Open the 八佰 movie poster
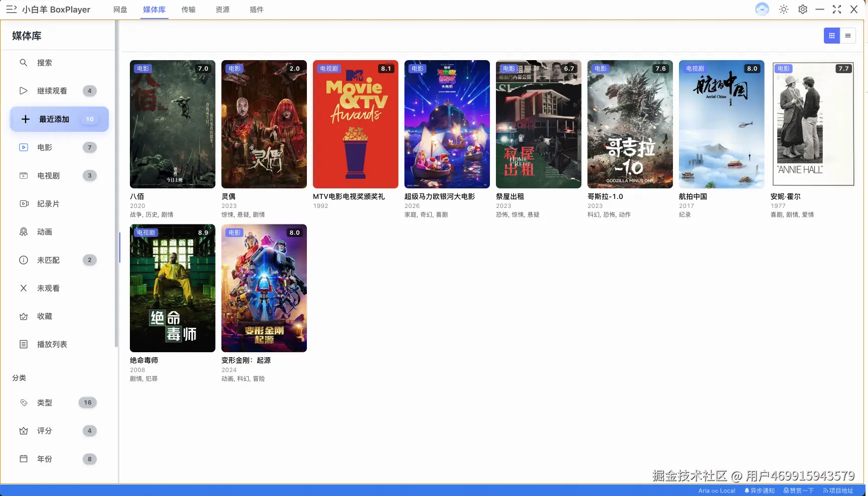This screenshot has width=868, height=496. click(x=172, y=124)
